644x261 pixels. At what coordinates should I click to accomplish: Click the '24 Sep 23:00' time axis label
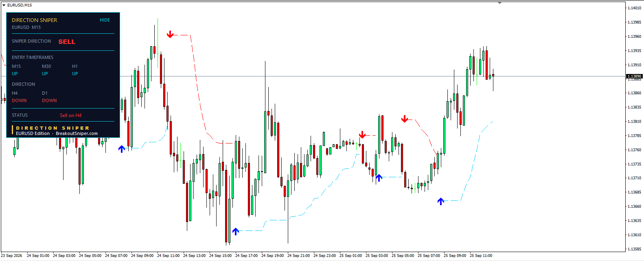click(324, 256)
